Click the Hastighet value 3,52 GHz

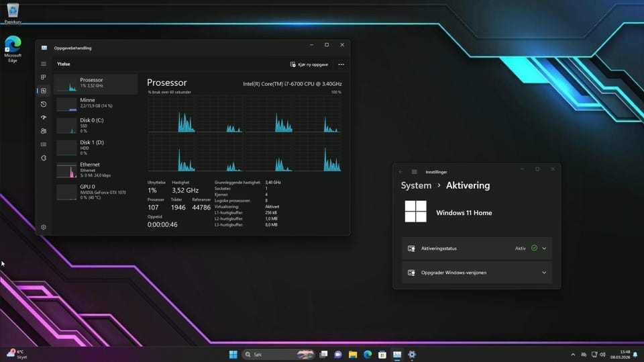(185, 190)
